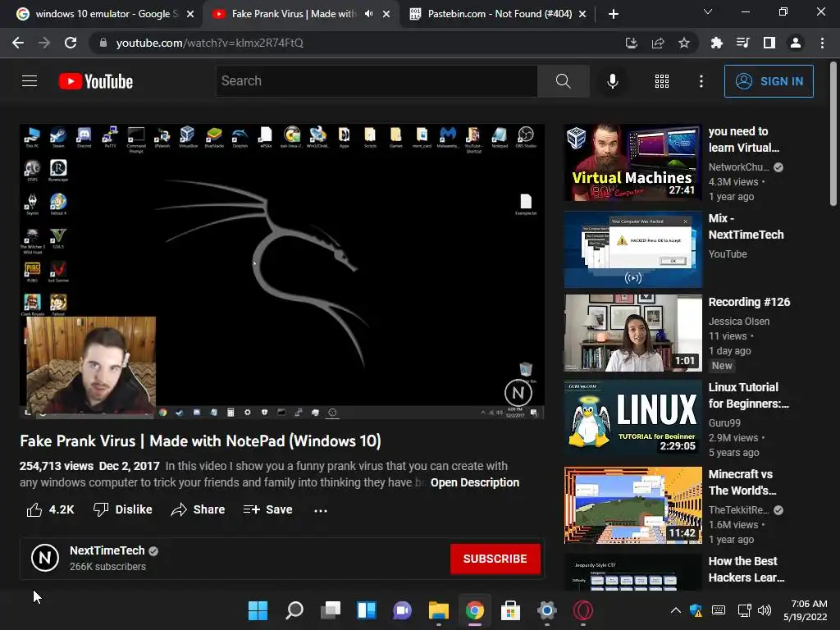Open NetworkChuck channel name
The image size is (840, 630).
738,167
